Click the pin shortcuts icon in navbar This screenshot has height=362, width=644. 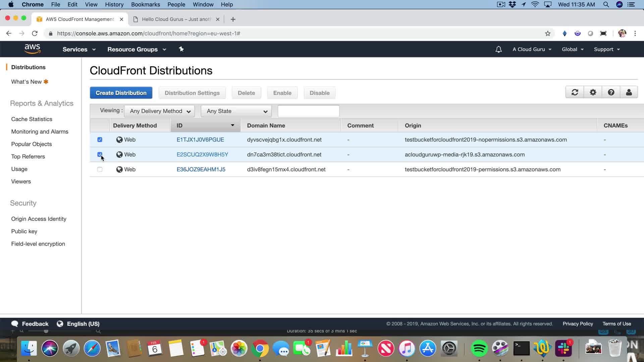click(181, 49)
